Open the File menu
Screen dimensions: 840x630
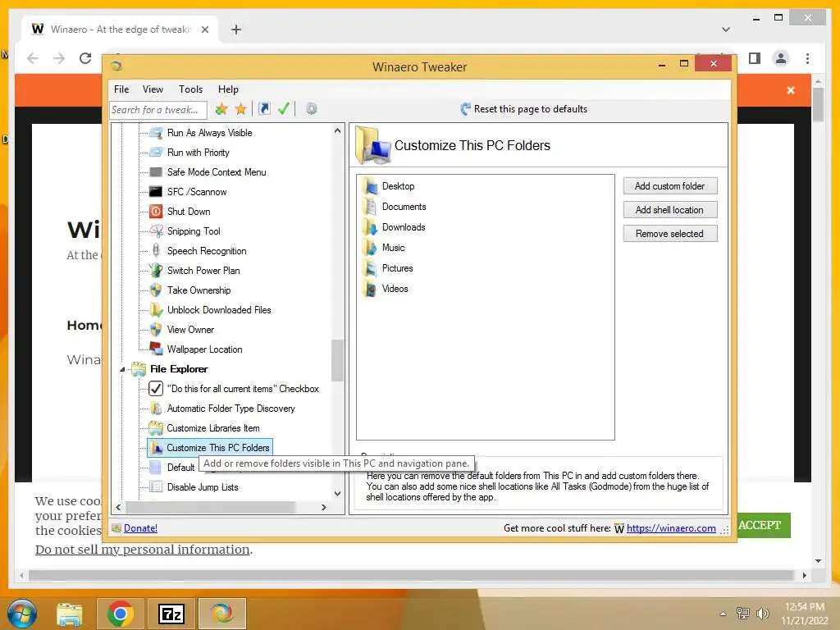coord(121,89)
